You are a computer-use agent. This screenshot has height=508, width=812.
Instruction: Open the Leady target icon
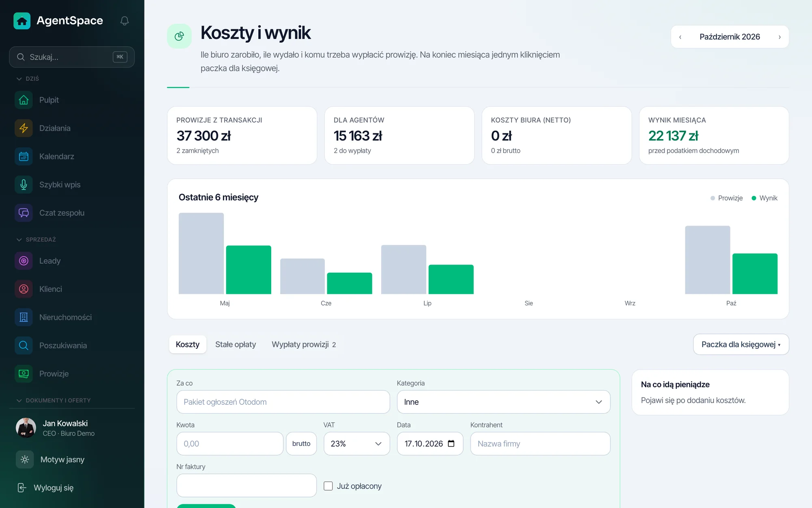pos(24,261)
